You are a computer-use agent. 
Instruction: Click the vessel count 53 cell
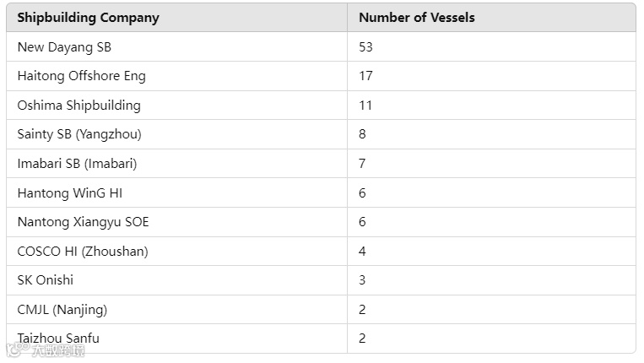tap(365, 47)
